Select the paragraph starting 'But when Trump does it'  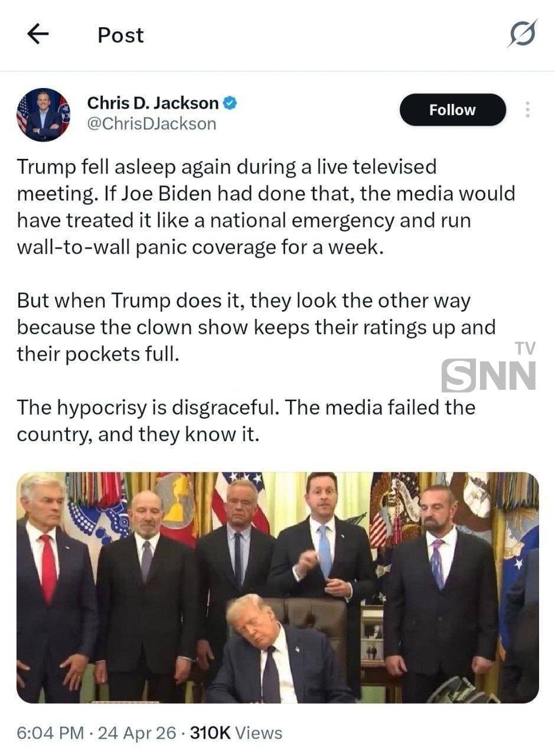click(x=256, y=328)
